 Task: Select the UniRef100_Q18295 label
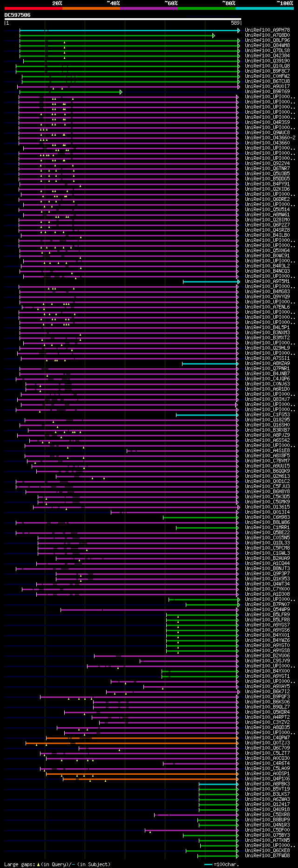point(267,420)
